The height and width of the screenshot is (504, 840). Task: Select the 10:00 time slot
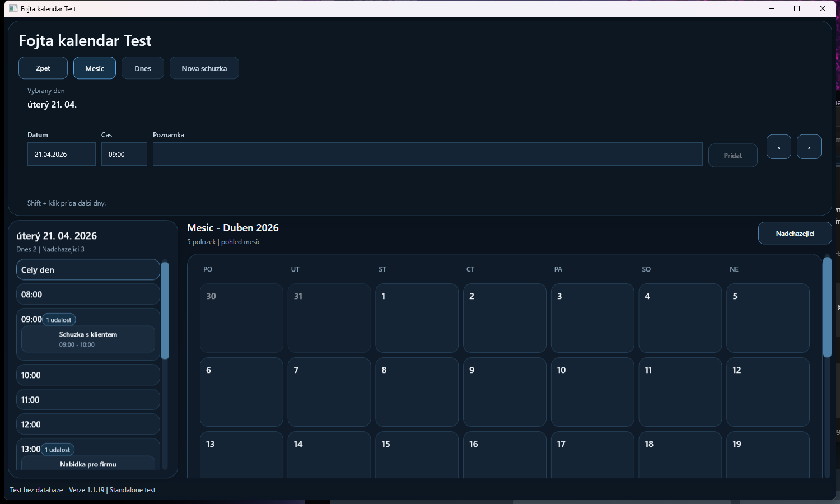pos(88,375)
